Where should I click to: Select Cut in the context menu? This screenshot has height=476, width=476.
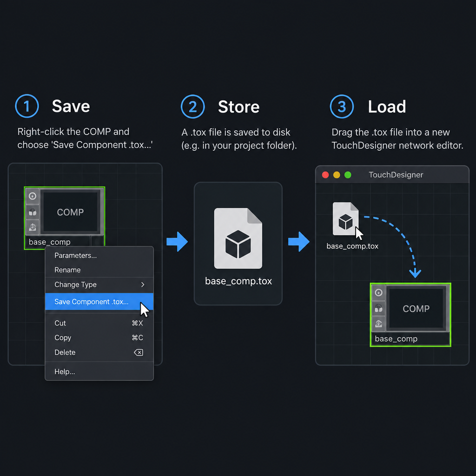click(x=99, y=324)
